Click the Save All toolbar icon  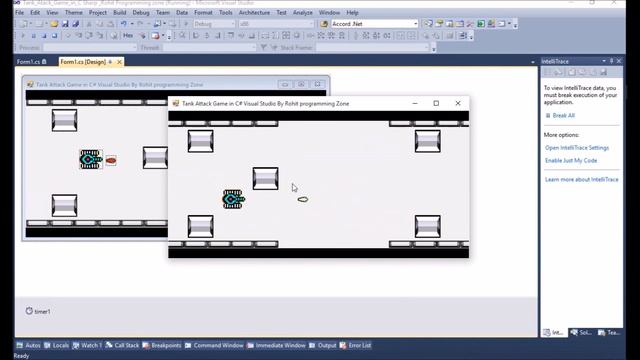[76, 24]
